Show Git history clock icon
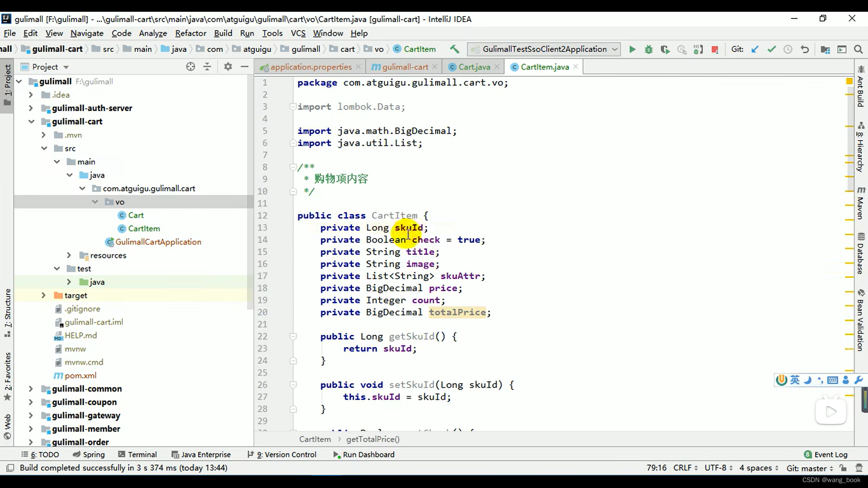 [x=788, y=49]
